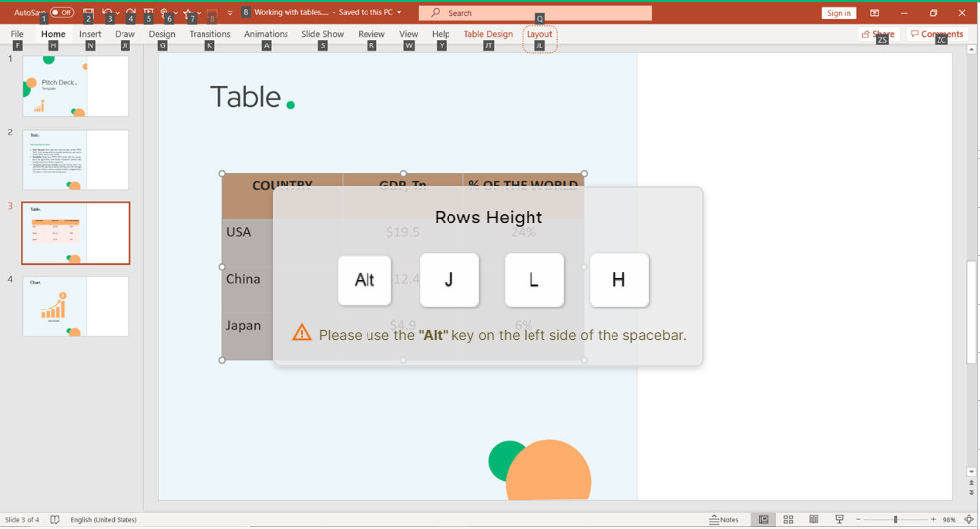The height and width of the screenshot is (529, 980).
Task: Open the Help tab
Action: click(441, 34)
